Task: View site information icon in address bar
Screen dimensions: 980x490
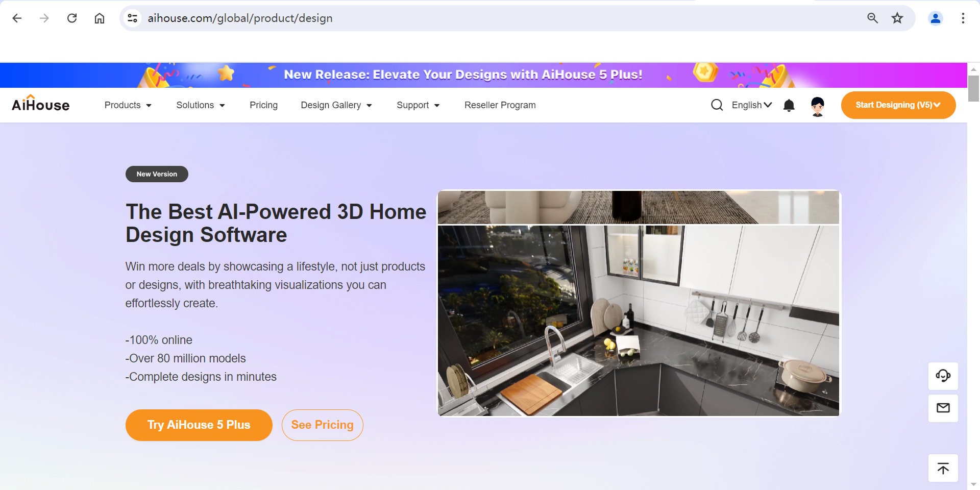Action: [133, 18]
